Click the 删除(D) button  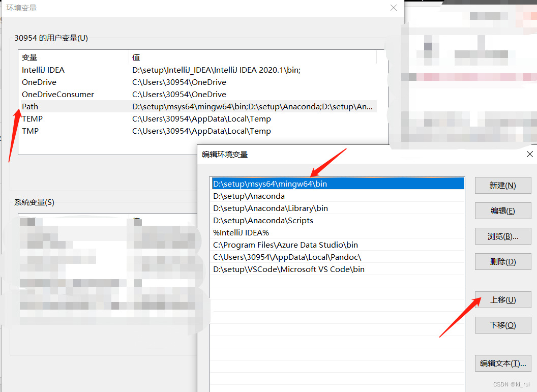click(502, 261)
